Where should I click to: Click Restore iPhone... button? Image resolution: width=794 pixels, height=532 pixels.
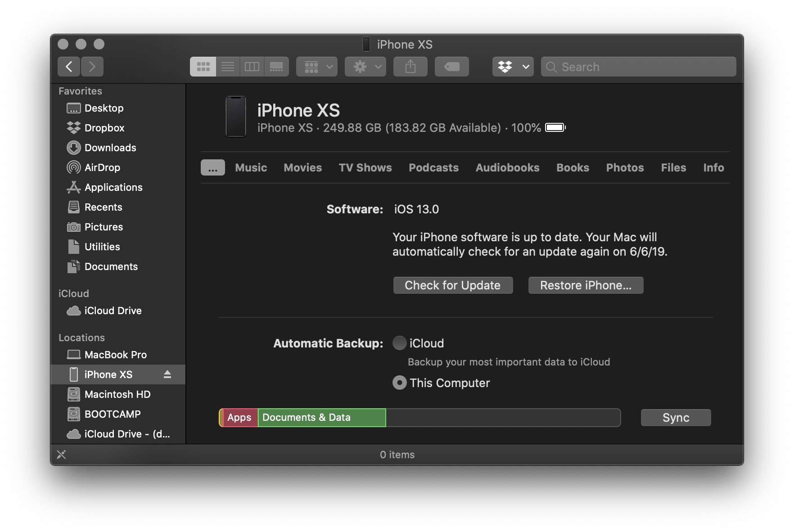tap(586, 285)
